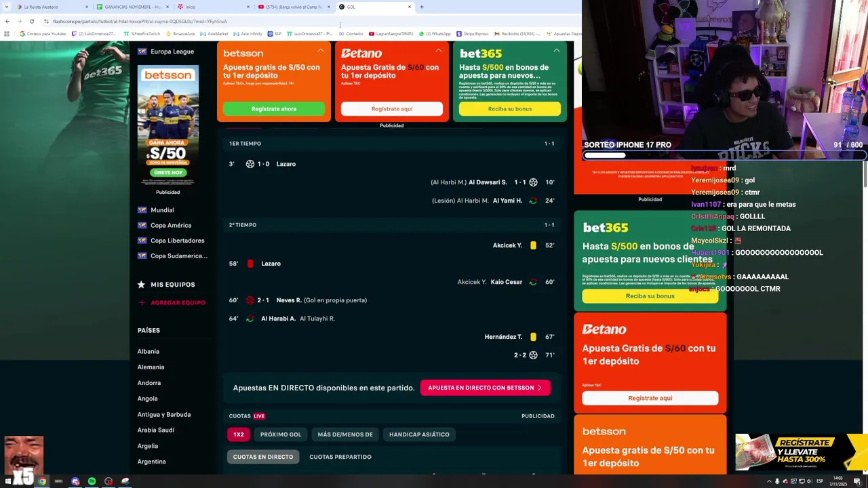Click Regístrate aquí in right Betano ad
The image size is (868, 488).
point(650,398)
